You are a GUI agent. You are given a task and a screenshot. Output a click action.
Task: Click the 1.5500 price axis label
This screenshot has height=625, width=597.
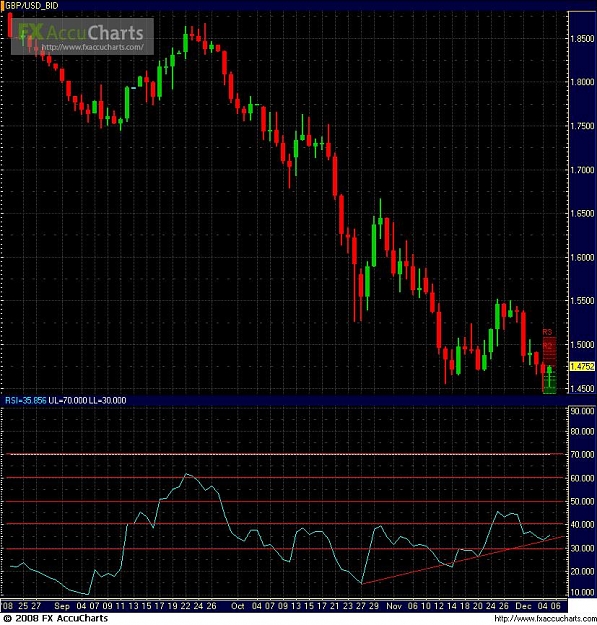[x=582, y=301]
